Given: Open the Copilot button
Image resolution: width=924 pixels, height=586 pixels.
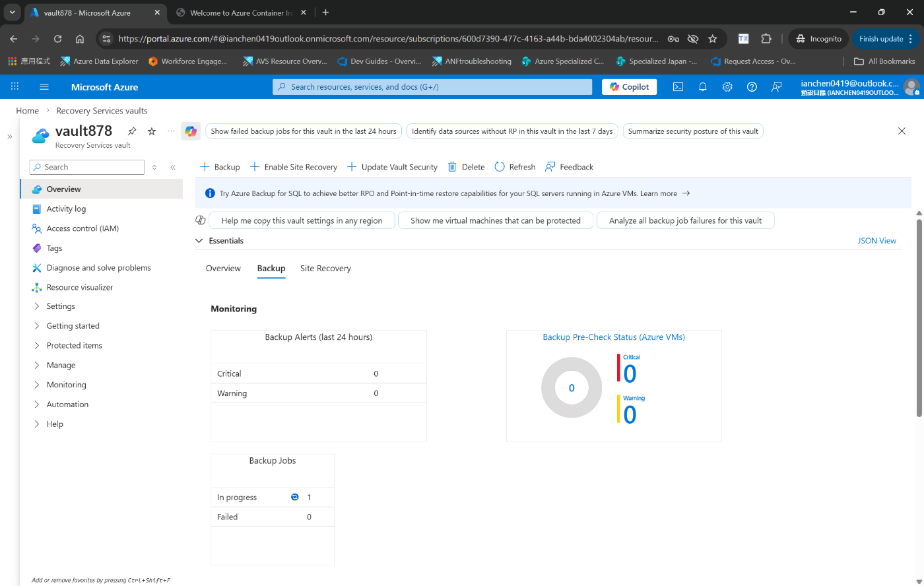Looking at the screenshot, I should 629,86.
